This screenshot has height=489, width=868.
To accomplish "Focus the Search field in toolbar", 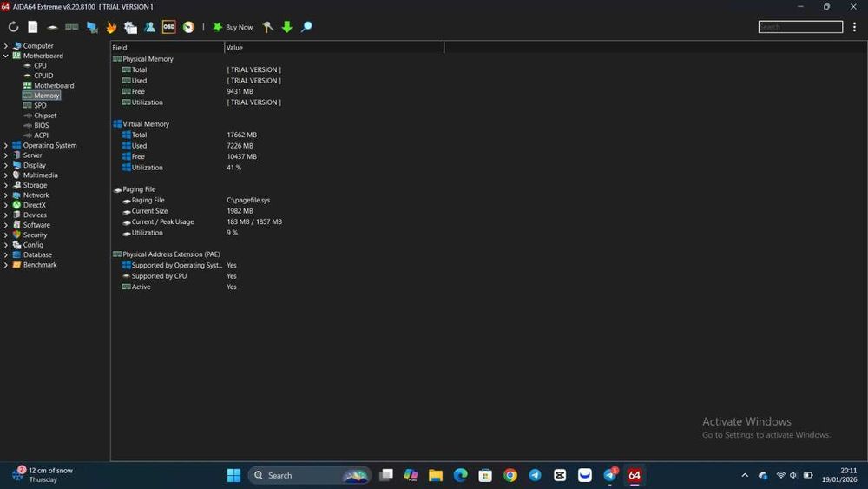I will point(800,27).
